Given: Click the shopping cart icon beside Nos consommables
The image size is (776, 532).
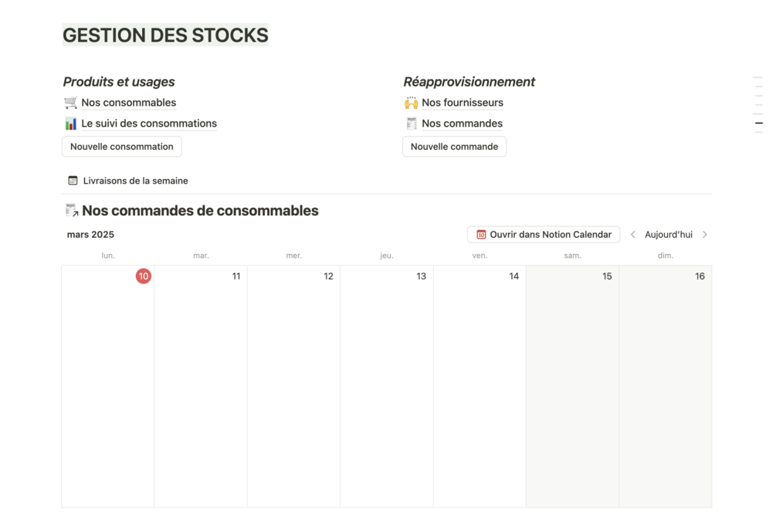Looking at the screenshot, I should coord(70,103).
